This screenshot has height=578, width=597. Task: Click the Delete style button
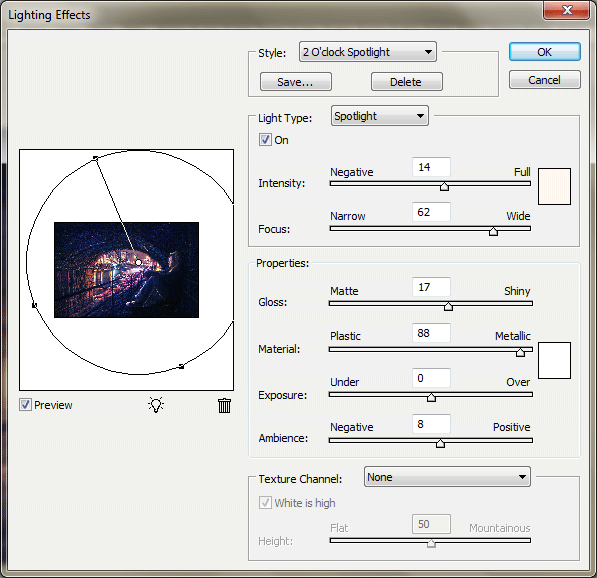(x=407, y=81)
